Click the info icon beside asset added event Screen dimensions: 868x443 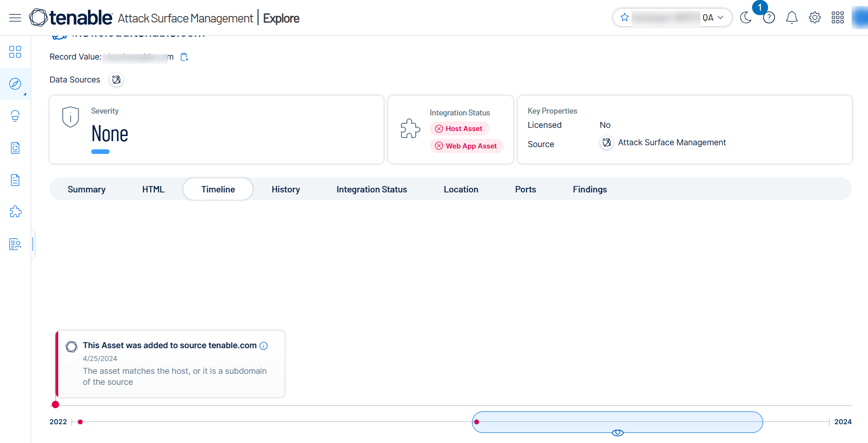click(264, 346)
